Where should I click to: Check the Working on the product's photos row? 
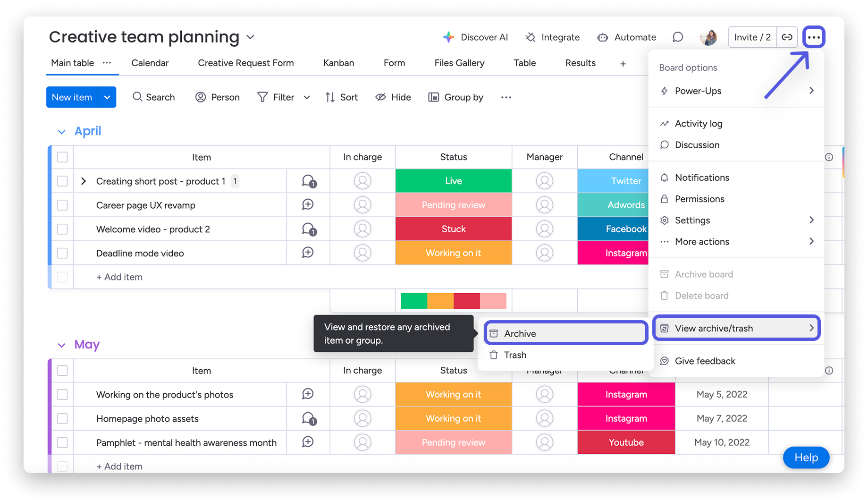point(62,394)
